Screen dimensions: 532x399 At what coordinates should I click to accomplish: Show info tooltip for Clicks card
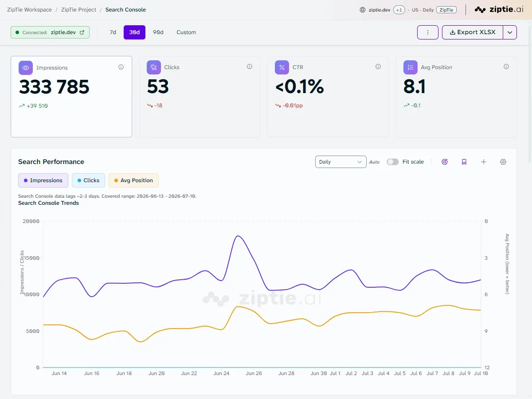point(250,66)
